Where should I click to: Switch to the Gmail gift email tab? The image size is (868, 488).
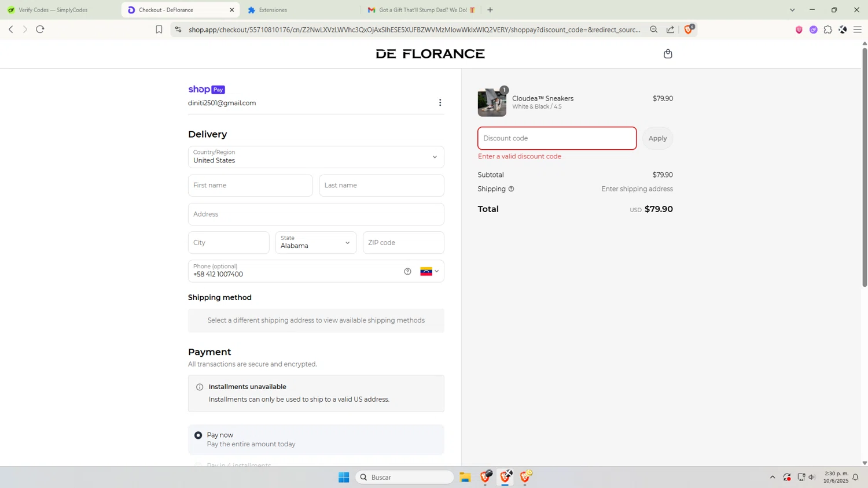421,10
